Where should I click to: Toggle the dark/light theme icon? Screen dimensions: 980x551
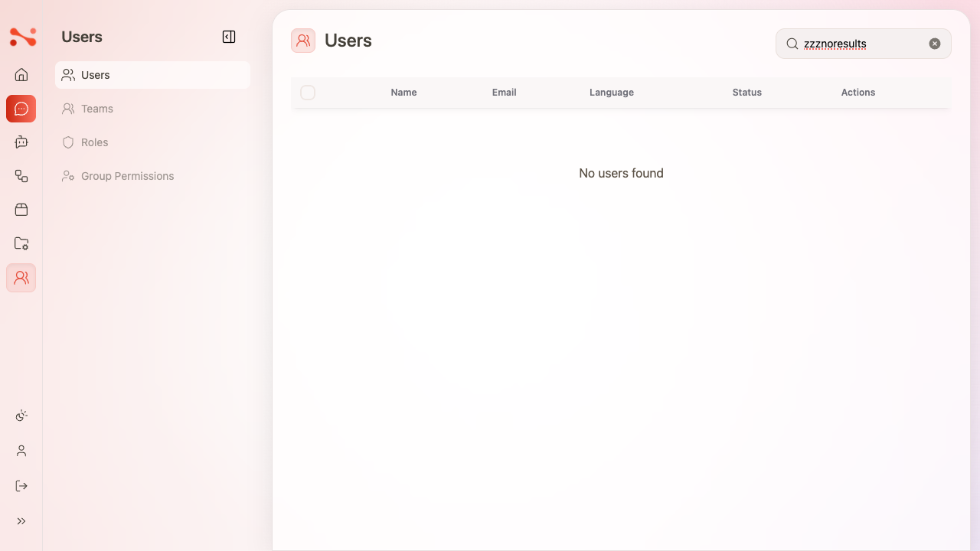[x=21, y=416]
